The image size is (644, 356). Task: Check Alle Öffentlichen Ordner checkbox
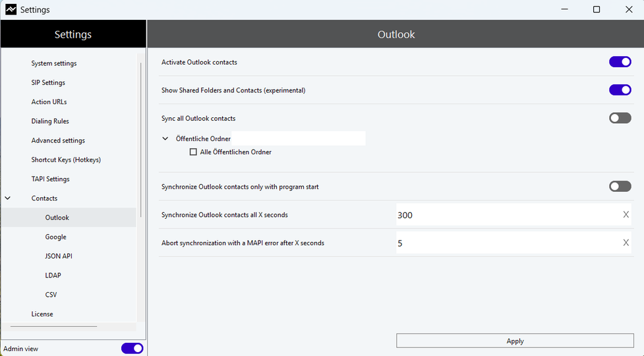(193, 152)
